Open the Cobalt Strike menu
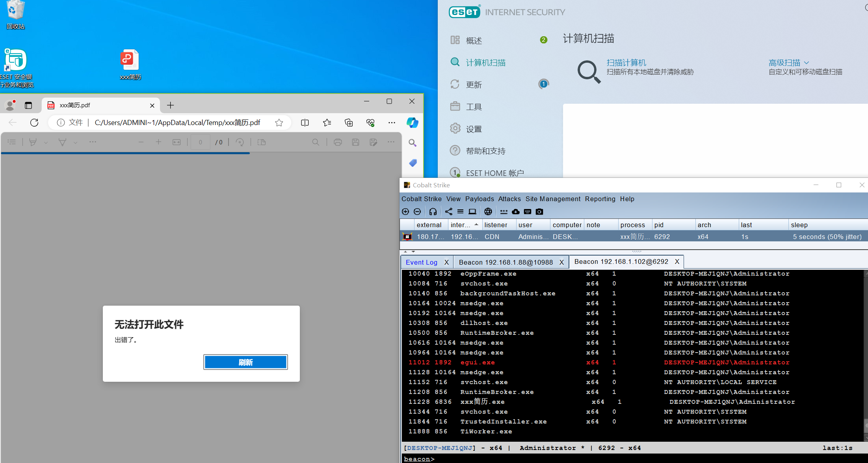This screenshot has height=463, width=868. tap(422, 199)
